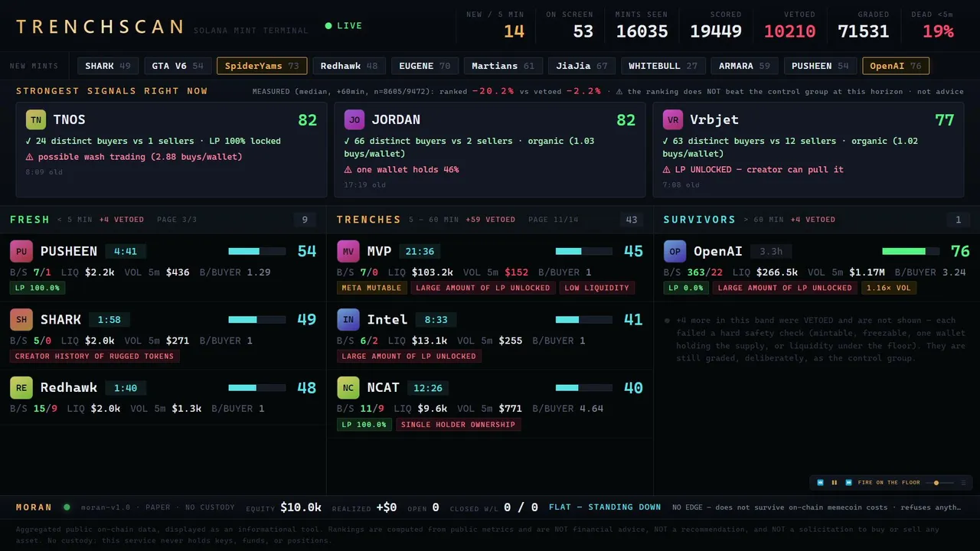
Task: Click the FRESH column page 3/3 indicator
Action: click(x=177, y=220)
